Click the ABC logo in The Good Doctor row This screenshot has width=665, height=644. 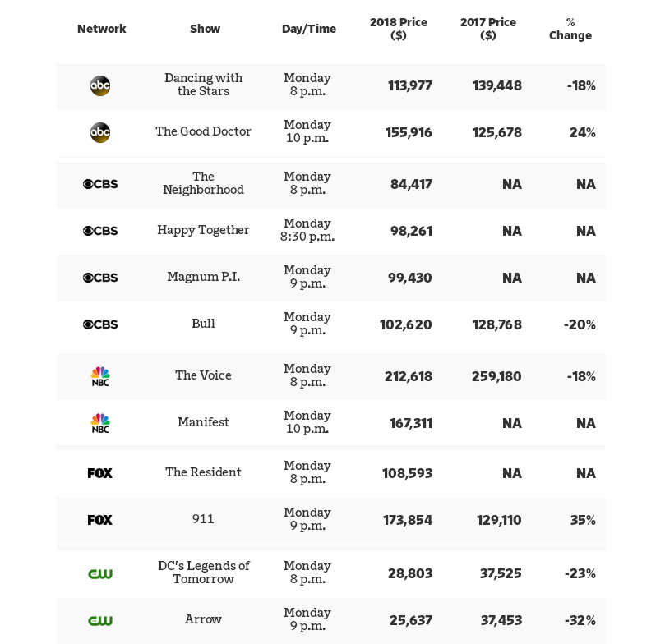100,132
